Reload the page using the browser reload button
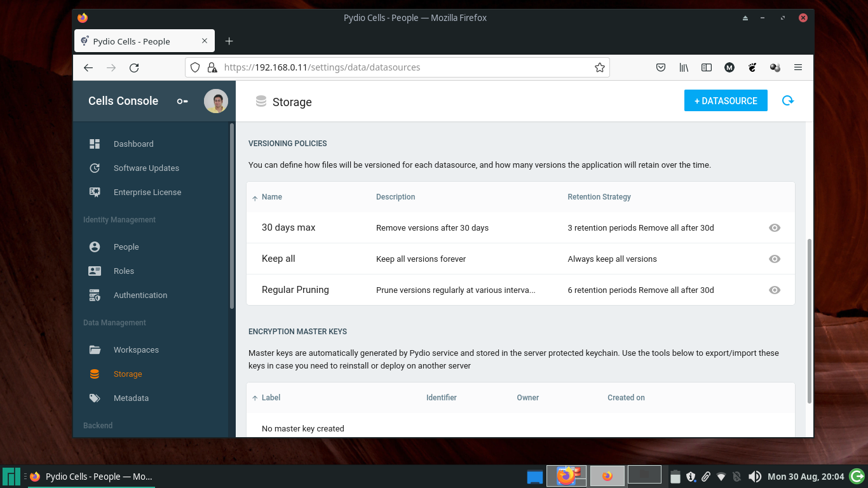This screenshot has width=868, height=488. point(134,67)
